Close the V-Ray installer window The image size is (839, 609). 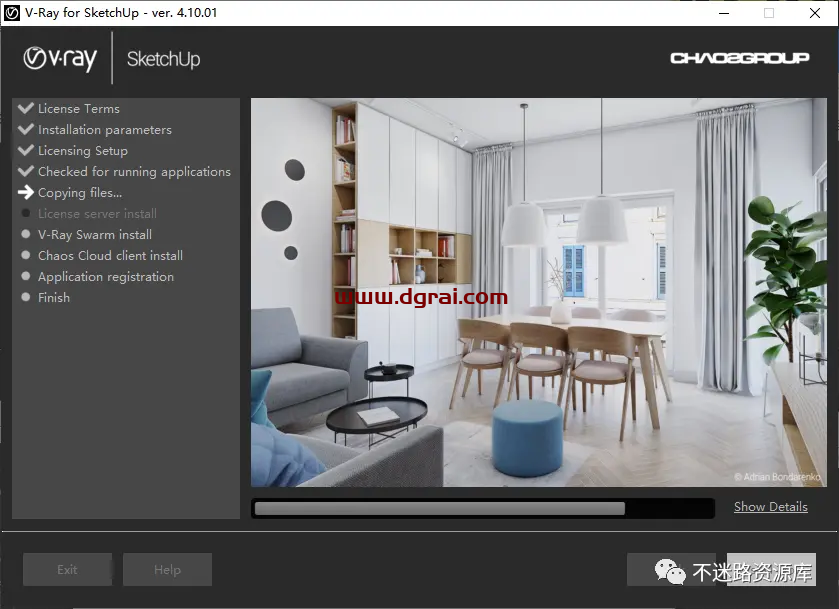click(815, 13)
